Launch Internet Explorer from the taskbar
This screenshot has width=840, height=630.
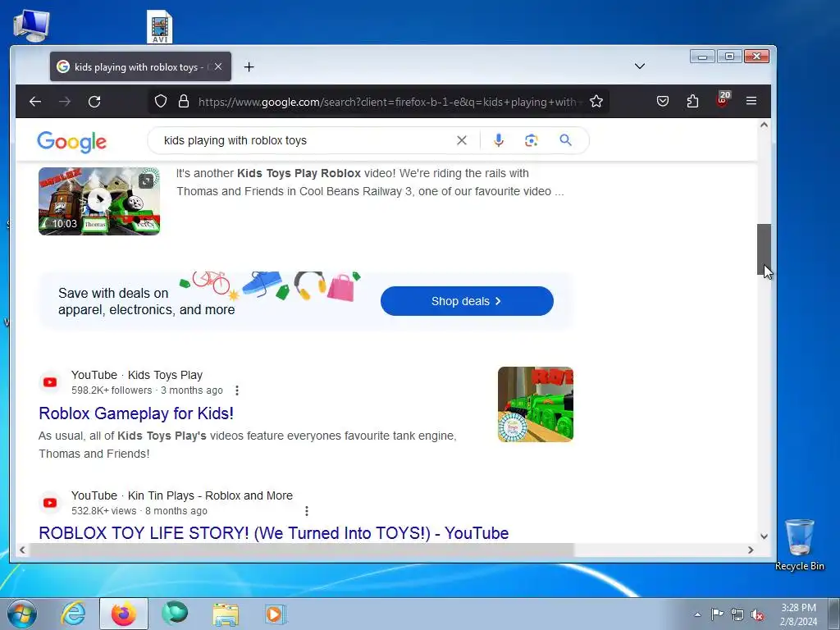(73, 614)
